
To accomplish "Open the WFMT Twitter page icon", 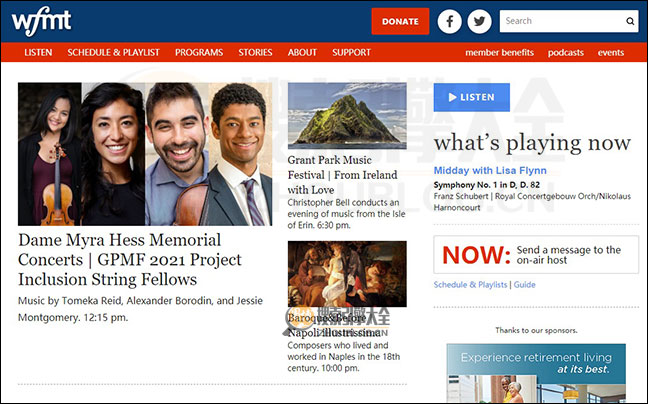I will pyautogui.click(x=479, y=21).
